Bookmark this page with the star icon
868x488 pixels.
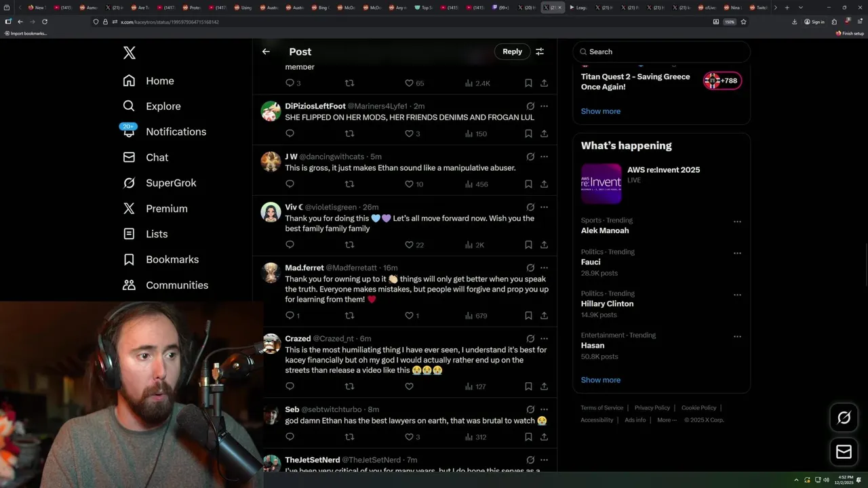[x=743, y=22]
